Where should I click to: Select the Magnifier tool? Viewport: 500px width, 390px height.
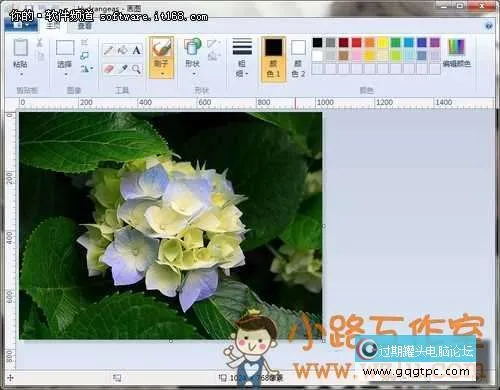136,69
